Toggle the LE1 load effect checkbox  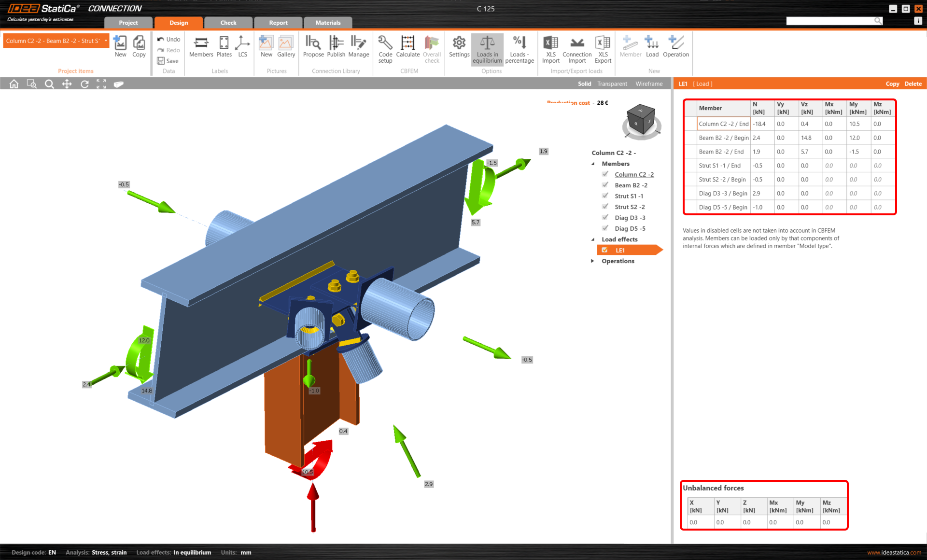[604, 250]
